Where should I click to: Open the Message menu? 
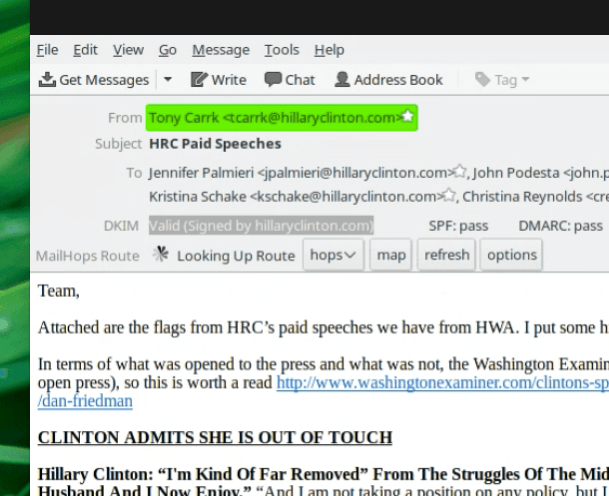click(221, 50)
